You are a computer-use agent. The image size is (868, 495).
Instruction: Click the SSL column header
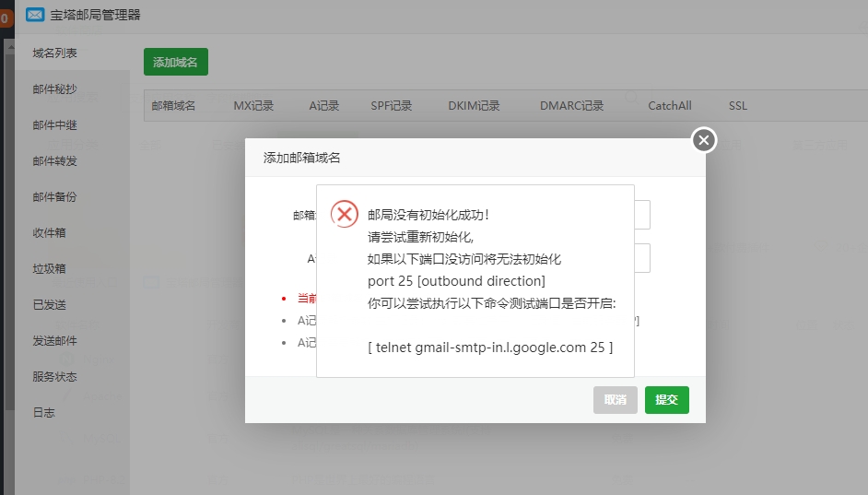[x=738, y=105]
